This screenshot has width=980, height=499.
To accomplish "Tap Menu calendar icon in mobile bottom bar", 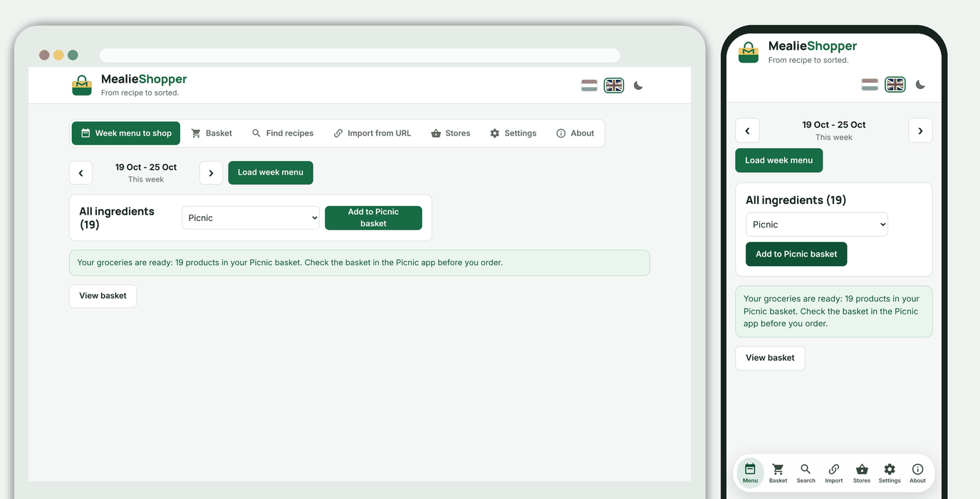I will click(x=750, y=473).
